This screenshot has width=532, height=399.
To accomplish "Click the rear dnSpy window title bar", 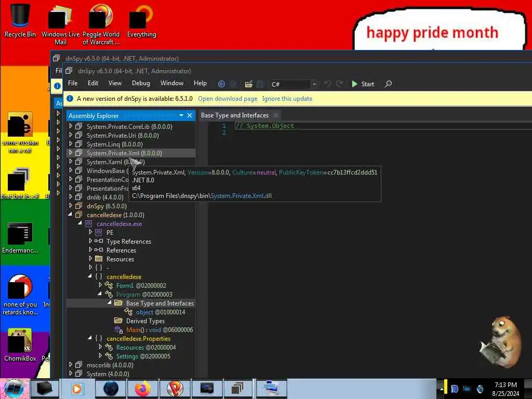I will coord(291,58).
